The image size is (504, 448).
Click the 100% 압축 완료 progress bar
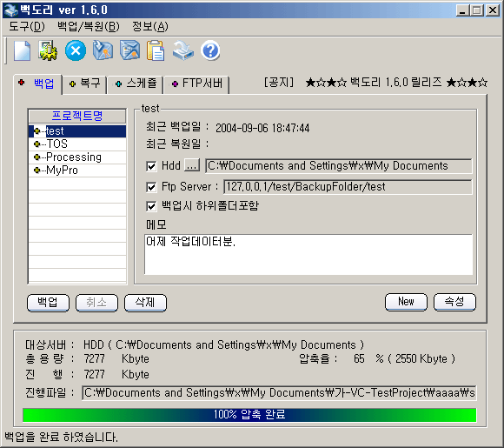point(249,415)
